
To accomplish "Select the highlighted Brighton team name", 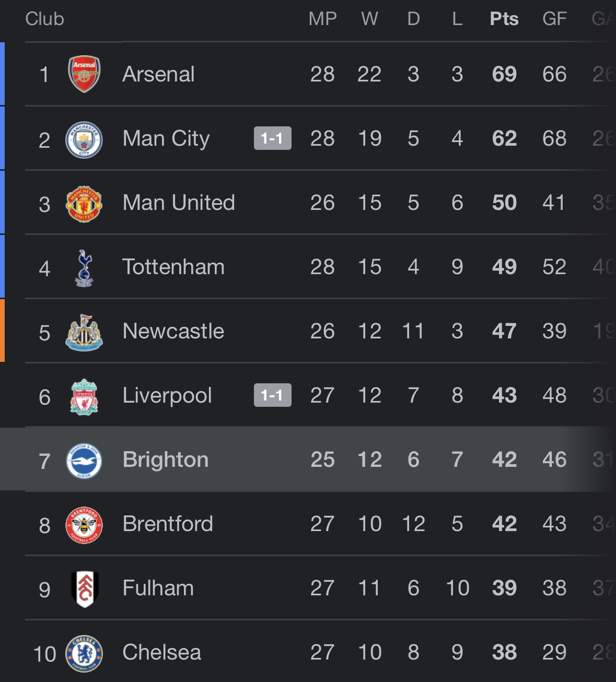I will (165, 460).
